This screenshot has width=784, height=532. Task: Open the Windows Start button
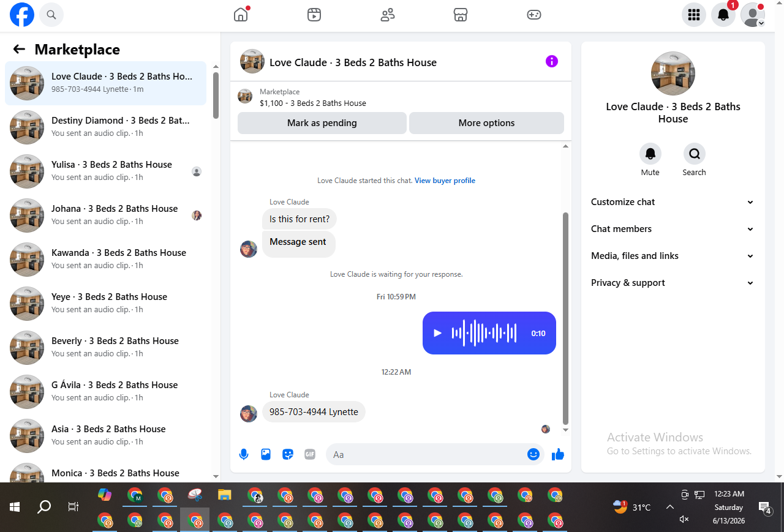pos(15,507)
